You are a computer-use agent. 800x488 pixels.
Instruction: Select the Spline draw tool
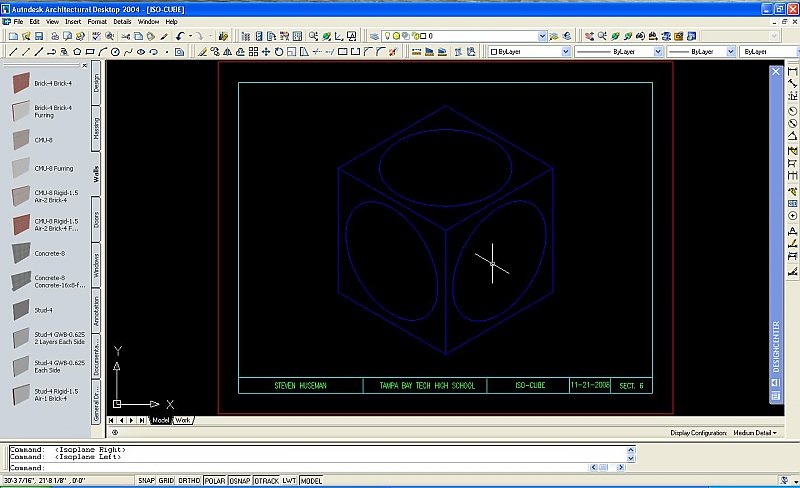[x=128, y=52]
